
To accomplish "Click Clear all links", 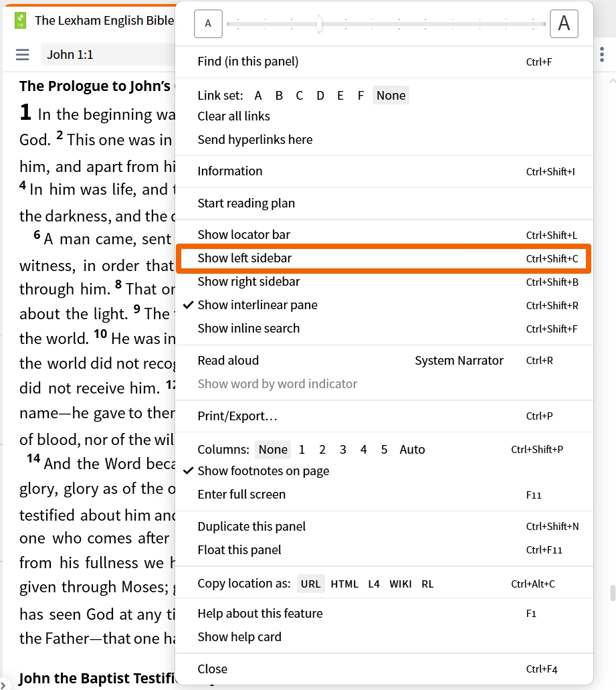I will 385,116.
